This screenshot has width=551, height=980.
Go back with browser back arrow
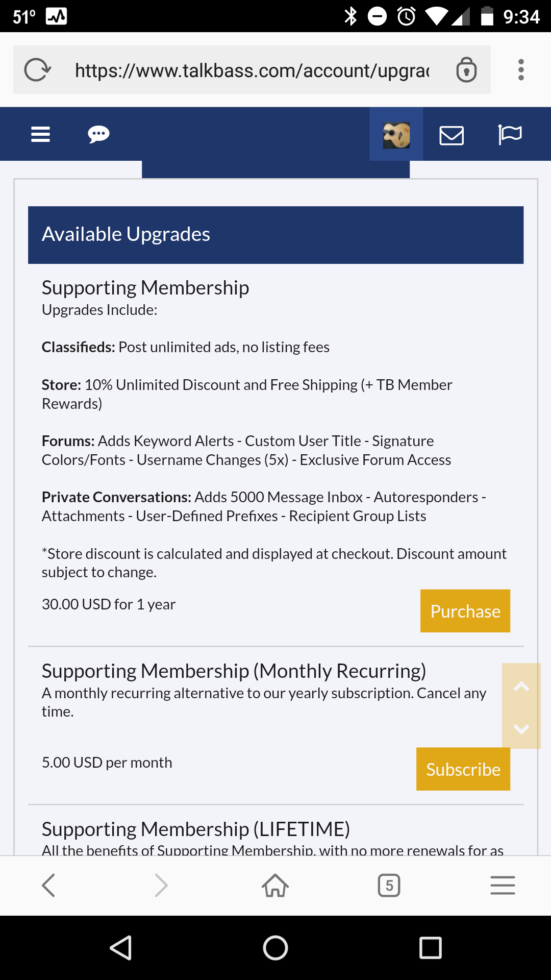pyautogui.click(x=48, y=885)
